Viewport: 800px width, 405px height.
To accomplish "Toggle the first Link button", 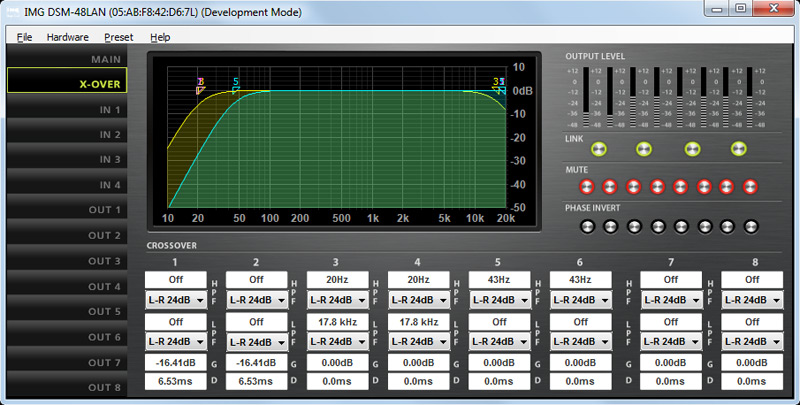I will pos(598,150).
